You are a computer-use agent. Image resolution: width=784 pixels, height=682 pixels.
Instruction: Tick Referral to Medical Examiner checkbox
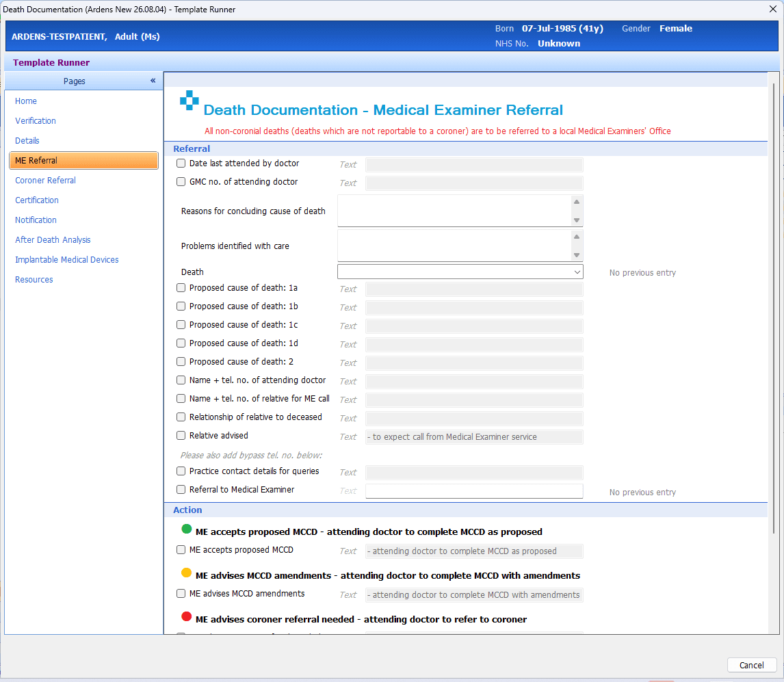coord(181,490)
